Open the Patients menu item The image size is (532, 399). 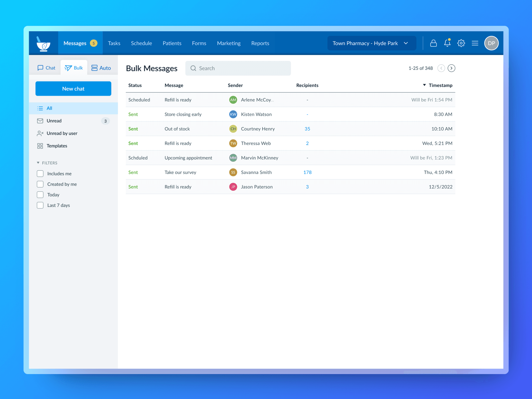click(x=172, y=43)
